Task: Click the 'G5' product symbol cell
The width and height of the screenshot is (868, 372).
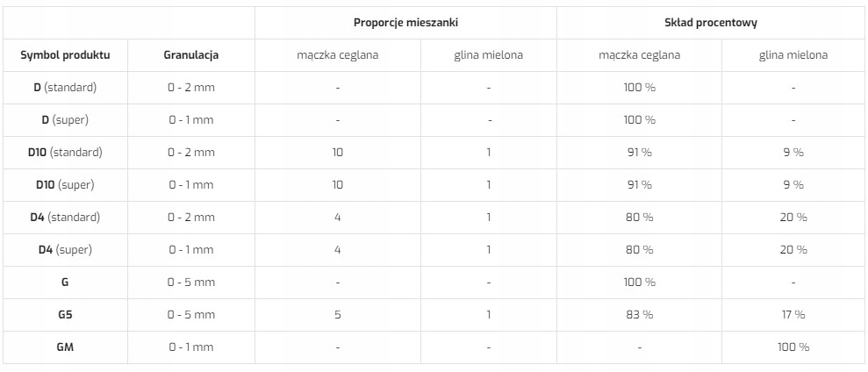Action: click(x=65, y=314)
